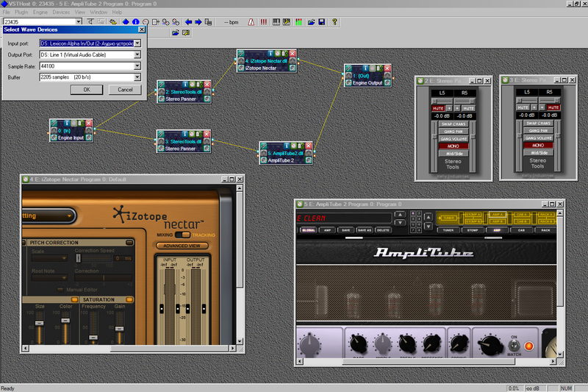
Task: Select the TUNER tab in AmpliTube
Action: pyautogui.click(x=448, y=230)
